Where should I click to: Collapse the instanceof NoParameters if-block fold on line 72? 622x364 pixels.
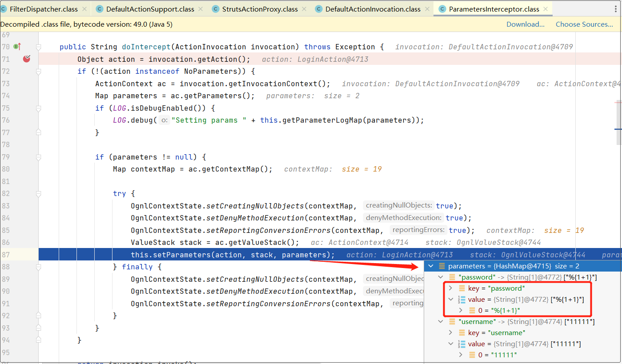point(39,71)
